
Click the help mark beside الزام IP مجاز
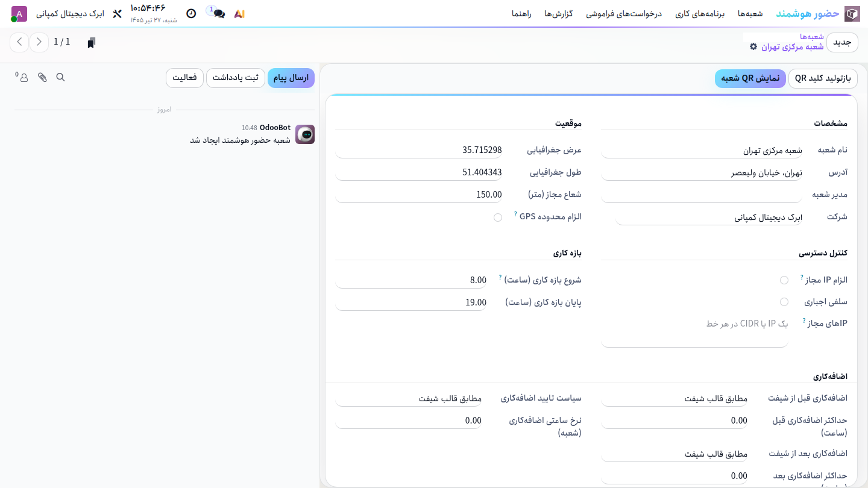[x=802, y=277]
